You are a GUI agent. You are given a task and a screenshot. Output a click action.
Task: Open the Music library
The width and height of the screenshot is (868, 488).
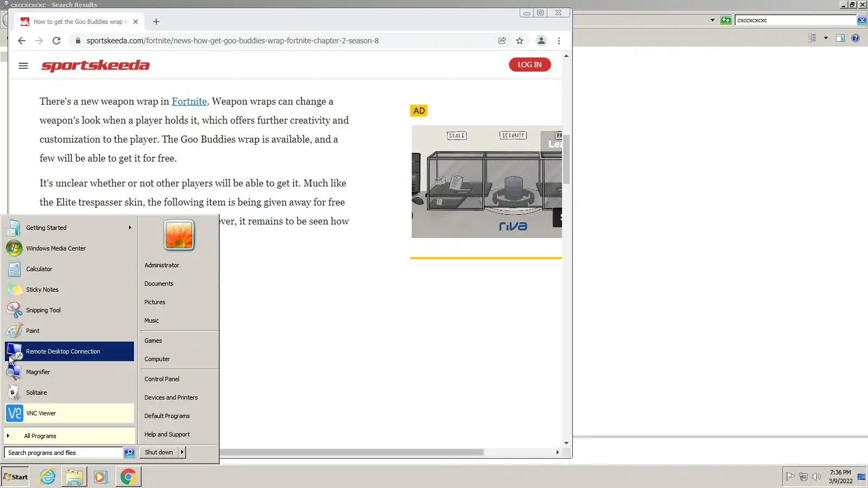(152, 320)
